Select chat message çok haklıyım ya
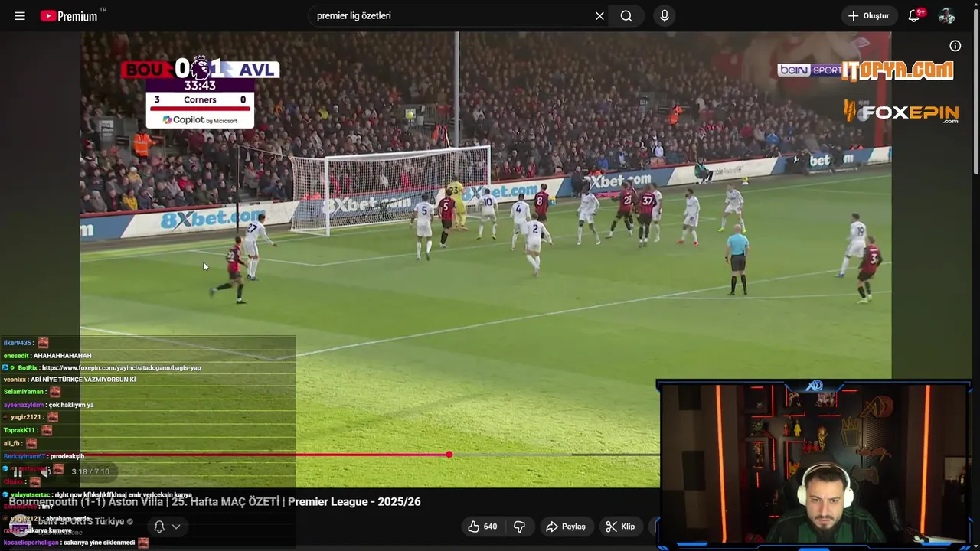The width and height of the screenshot is (980, 551). [x=70, y=405]
